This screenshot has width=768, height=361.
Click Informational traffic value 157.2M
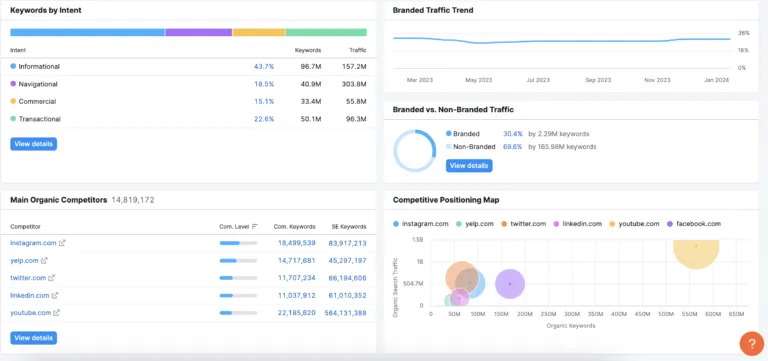pos(354,66)
